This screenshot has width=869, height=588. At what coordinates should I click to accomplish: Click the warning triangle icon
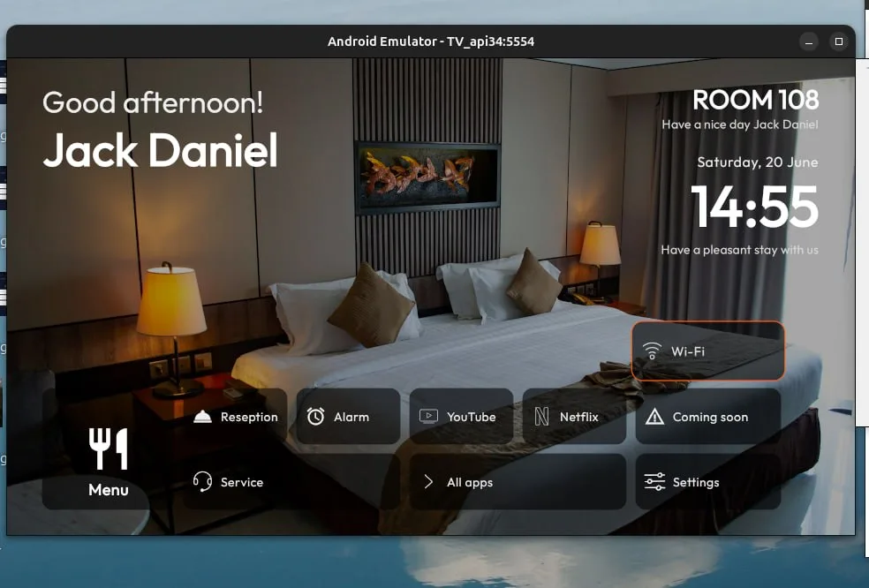[654, 416]
